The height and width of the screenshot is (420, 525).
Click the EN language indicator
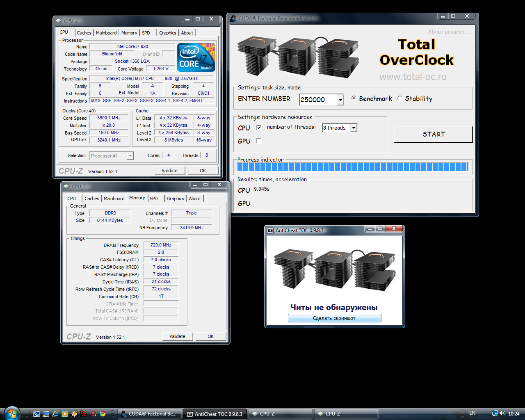point(472,413)
